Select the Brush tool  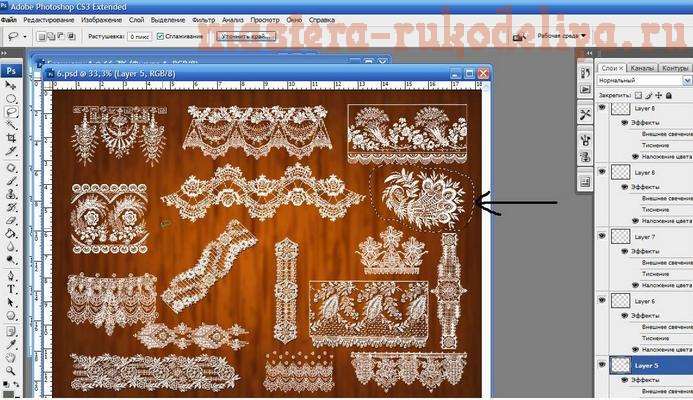11,181
